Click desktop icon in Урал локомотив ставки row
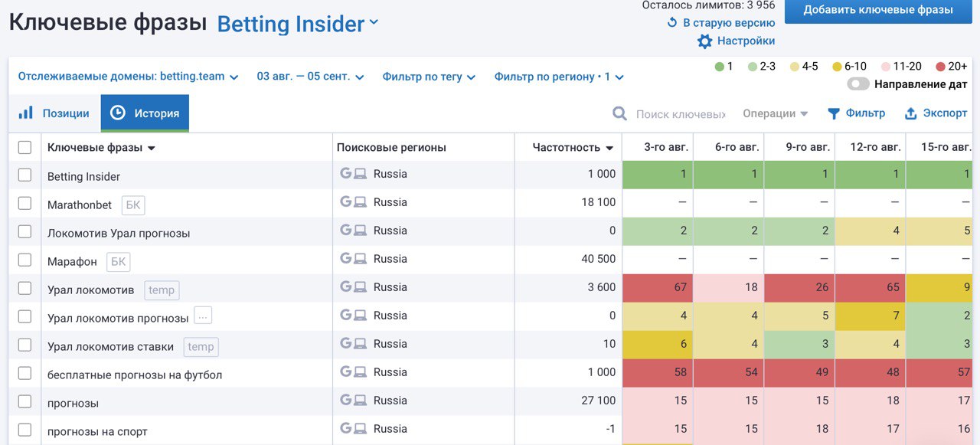 point(360,344)
